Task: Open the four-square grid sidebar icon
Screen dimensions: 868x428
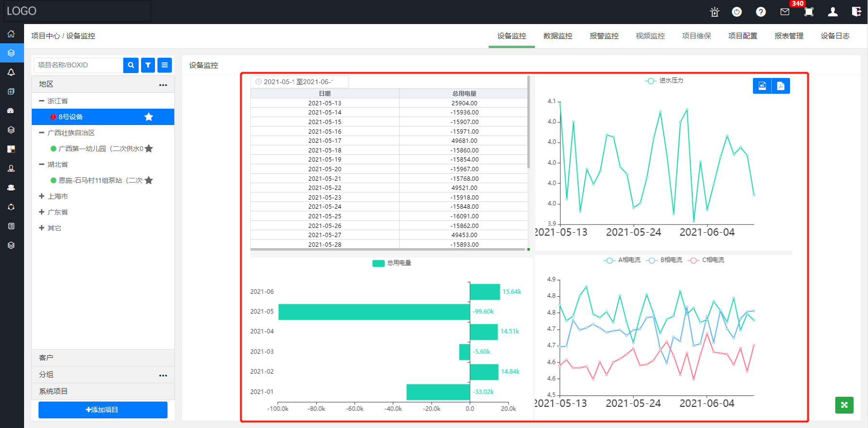Action: pos(11,149)
